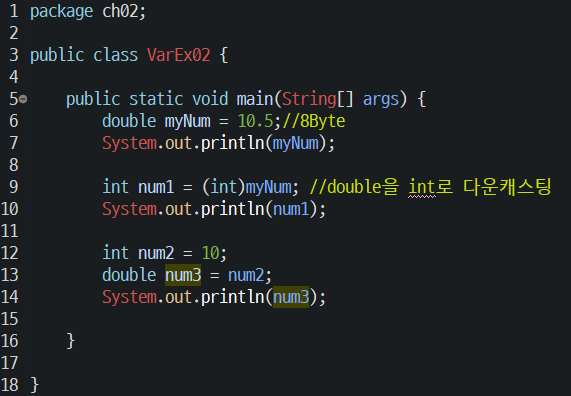Click highlighted num3 in double declaration
571x396 pixels.
coord(183,275)
